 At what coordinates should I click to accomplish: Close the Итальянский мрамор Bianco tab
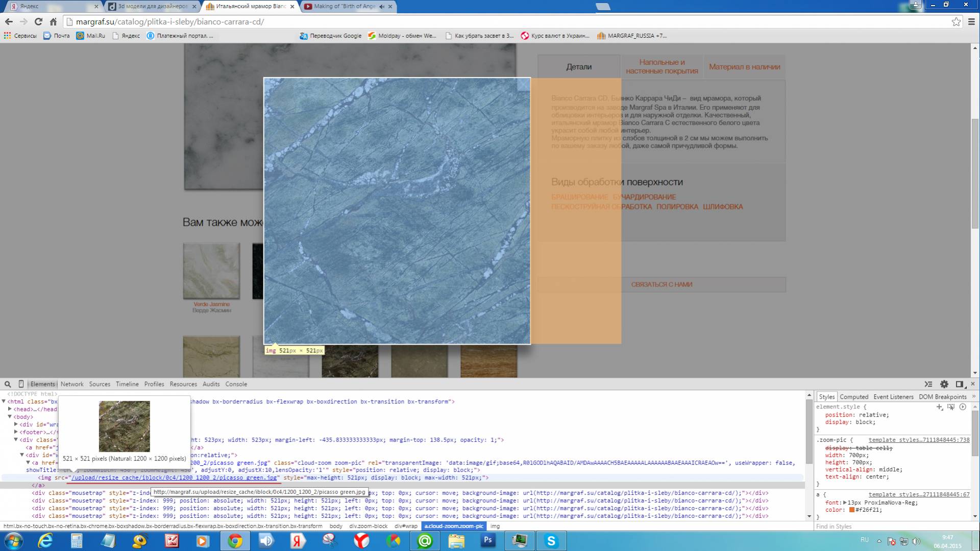292,7
